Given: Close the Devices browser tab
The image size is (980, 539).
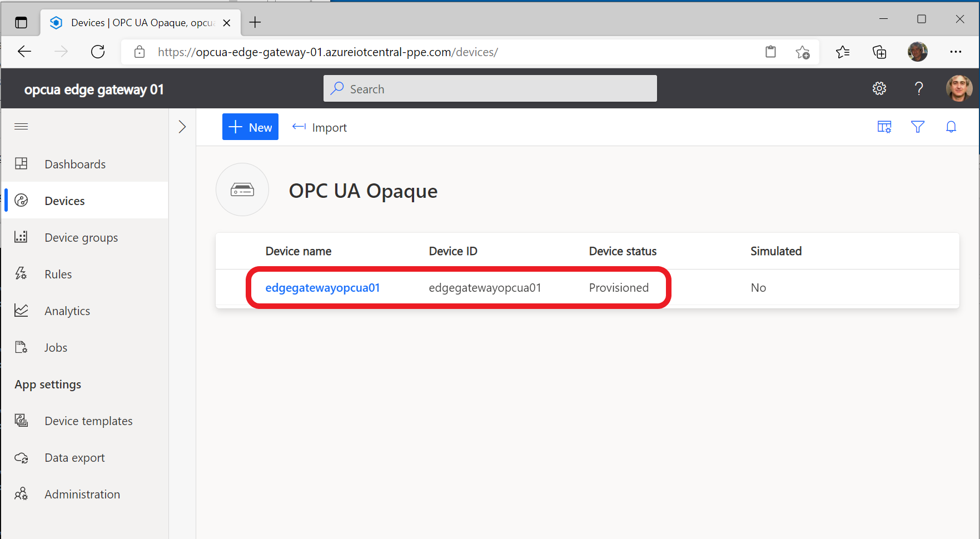Looking at the screenshot, I should (227, 23).
